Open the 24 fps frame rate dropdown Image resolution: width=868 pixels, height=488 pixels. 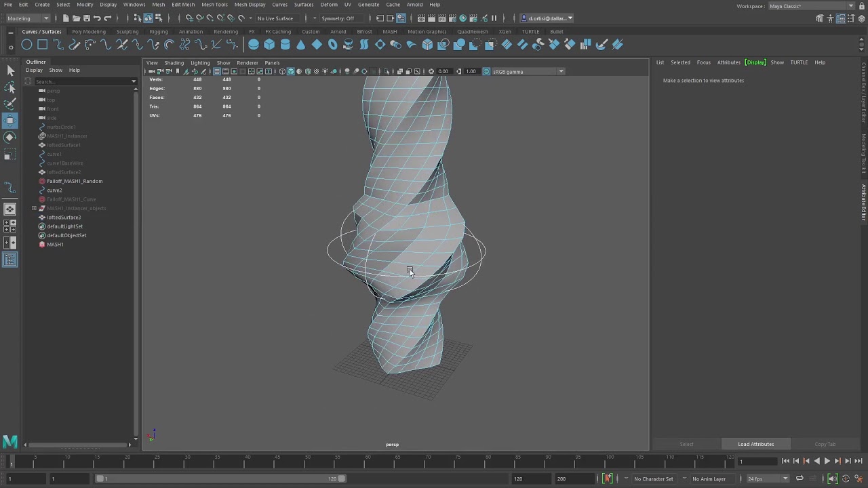pos(768,479)
